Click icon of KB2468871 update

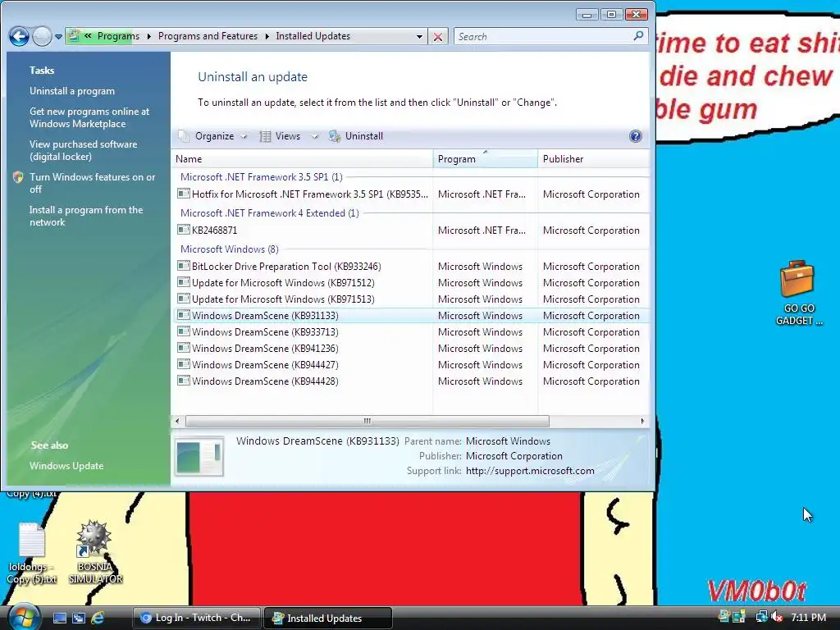pos(183,230)
